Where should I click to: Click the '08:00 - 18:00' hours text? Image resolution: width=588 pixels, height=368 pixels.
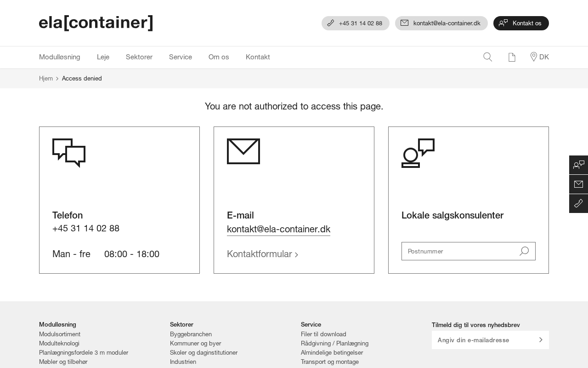132,254
